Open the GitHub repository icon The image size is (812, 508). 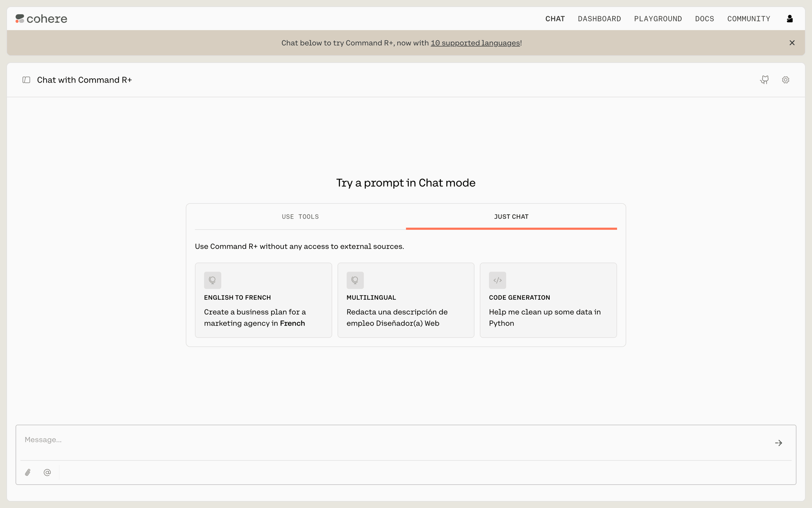pyautogui.click(x=765, y=80)
